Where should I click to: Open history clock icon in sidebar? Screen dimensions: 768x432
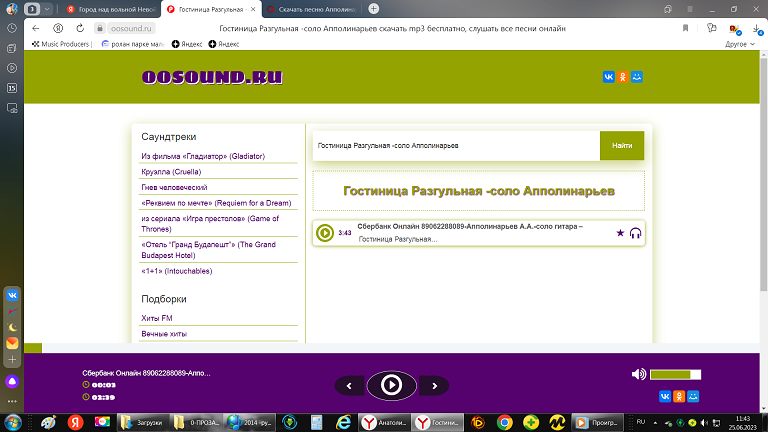pyautogui.click(x=12, y=28)
